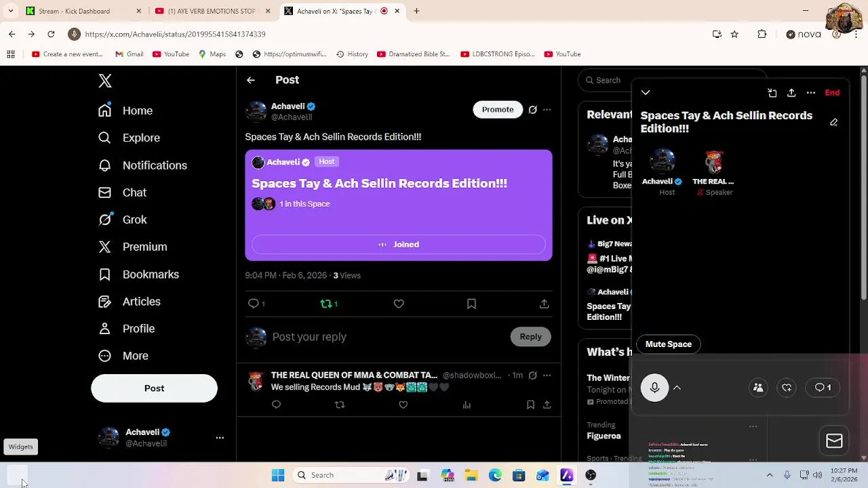This screenshot has height=488, width=868.
Task: View analytics of the shadowbox reply
Action: coord(467,405)
